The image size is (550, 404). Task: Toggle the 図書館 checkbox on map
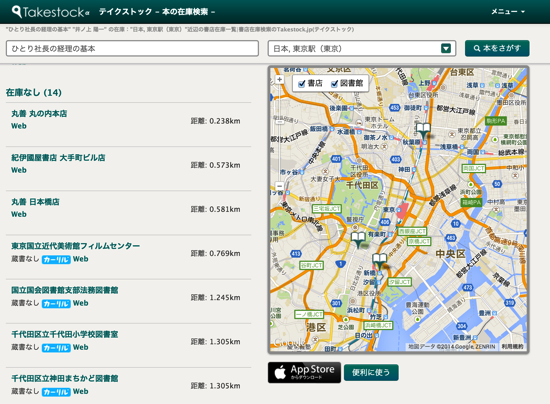tap(334, 83)
